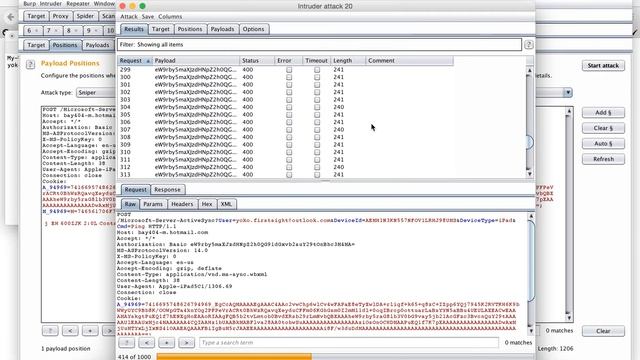
Task: Open the Attack type Sniper dropdown
Action: pos(96,93)
